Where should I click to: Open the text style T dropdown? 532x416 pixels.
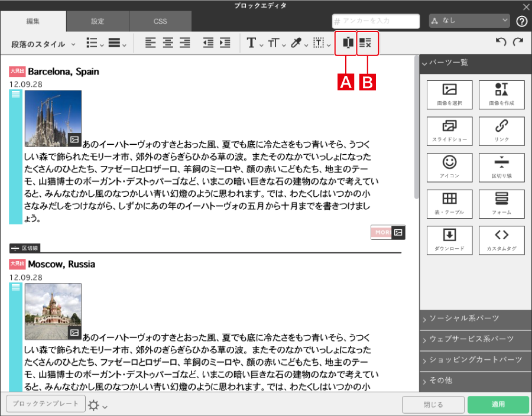click(x=254, y=43)
